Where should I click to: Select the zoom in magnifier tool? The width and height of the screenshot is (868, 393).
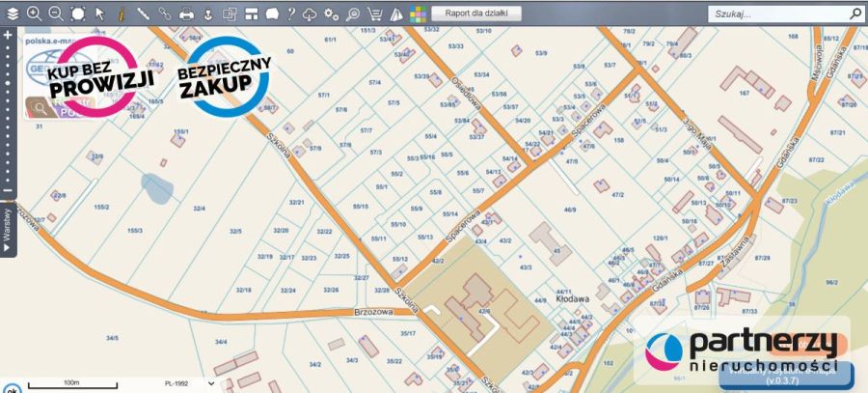35,14
